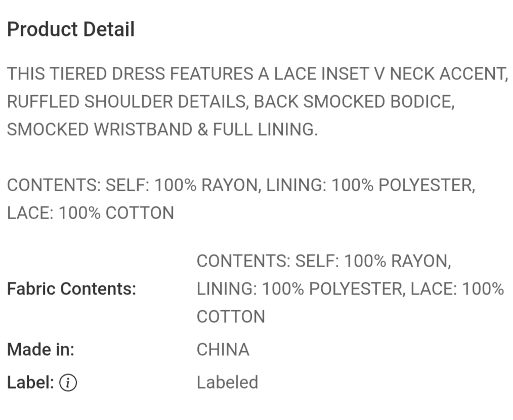
Task: Click the words BACK SMOCKED BODICE
Action: pyautogui.click(x=354, y=102)
